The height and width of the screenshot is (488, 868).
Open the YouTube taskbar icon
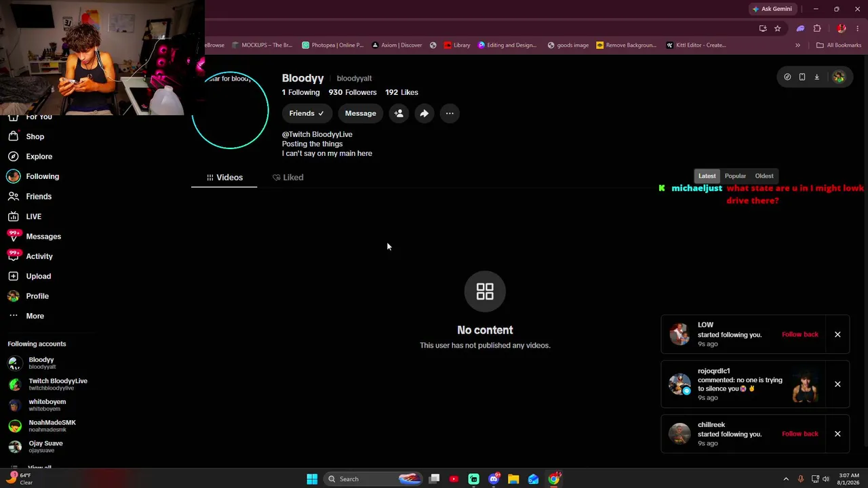pos(454,479)
